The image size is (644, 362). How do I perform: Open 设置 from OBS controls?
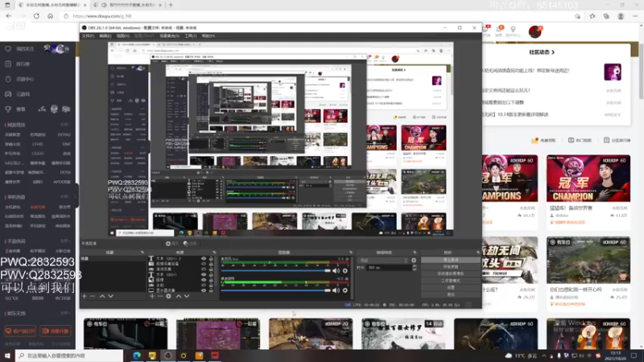[451, 288]
